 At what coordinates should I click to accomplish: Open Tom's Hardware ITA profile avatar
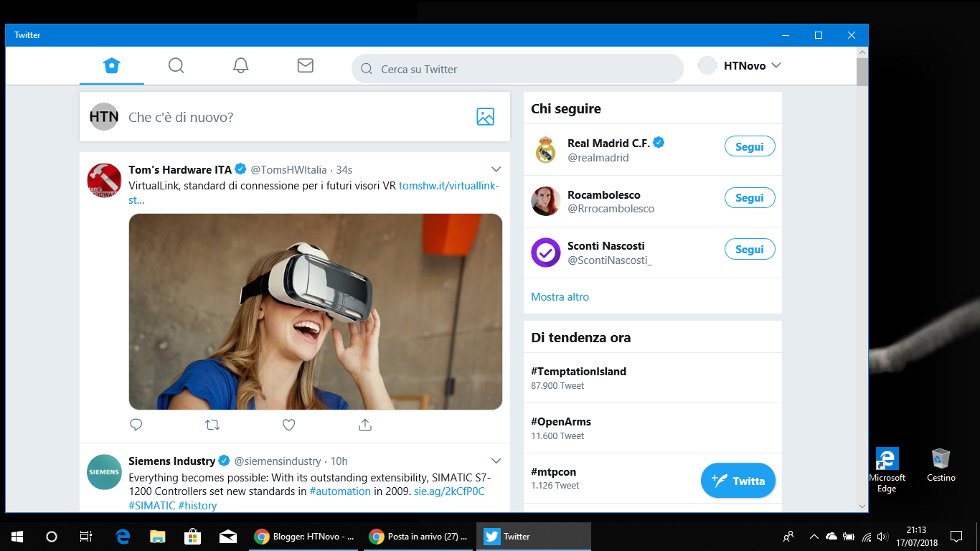[104, 181]
